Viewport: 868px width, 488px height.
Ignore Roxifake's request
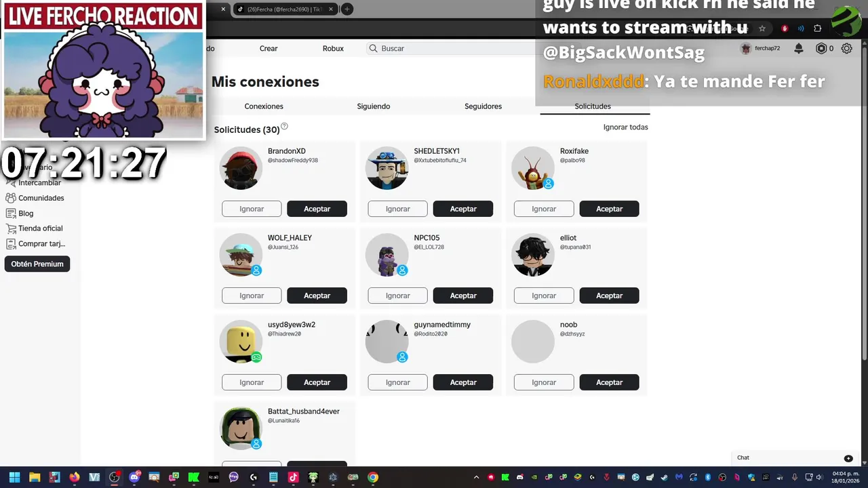[x=544, y=209]
